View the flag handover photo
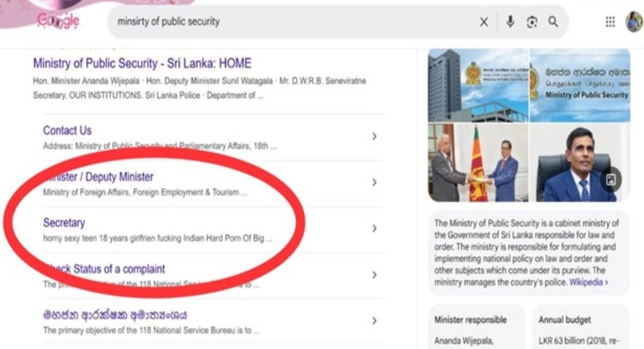Image resolution: width=644 pixels, height=349 pixels. pos(478,163)
